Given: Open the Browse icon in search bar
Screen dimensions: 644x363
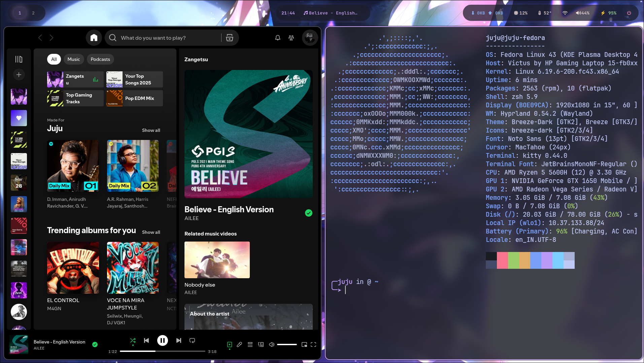Looking at the screenshot, I should 230,38.
